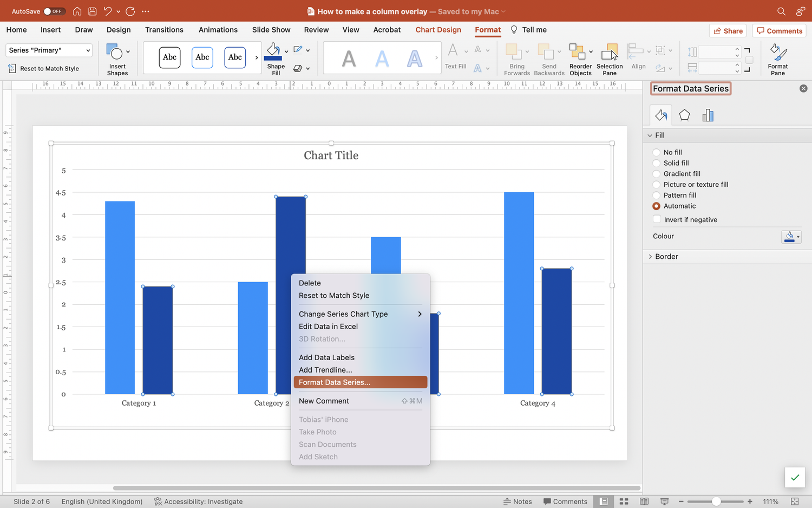Open the search magnifier icon
Screen dimensions: 812x508
[x=781, y=11]
